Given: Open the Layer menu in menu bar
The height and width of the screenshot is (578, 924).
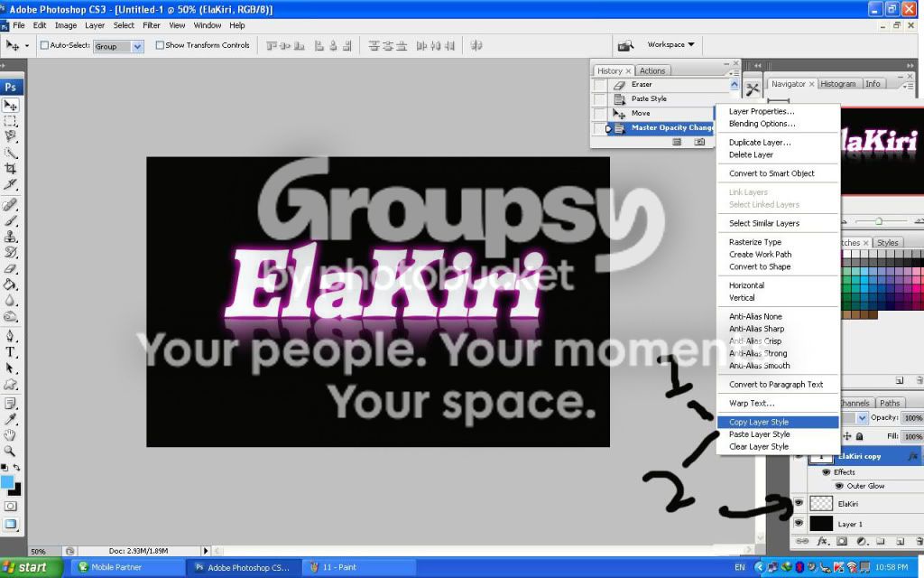Looking at the screenshot, I should (x=94, y=25).
